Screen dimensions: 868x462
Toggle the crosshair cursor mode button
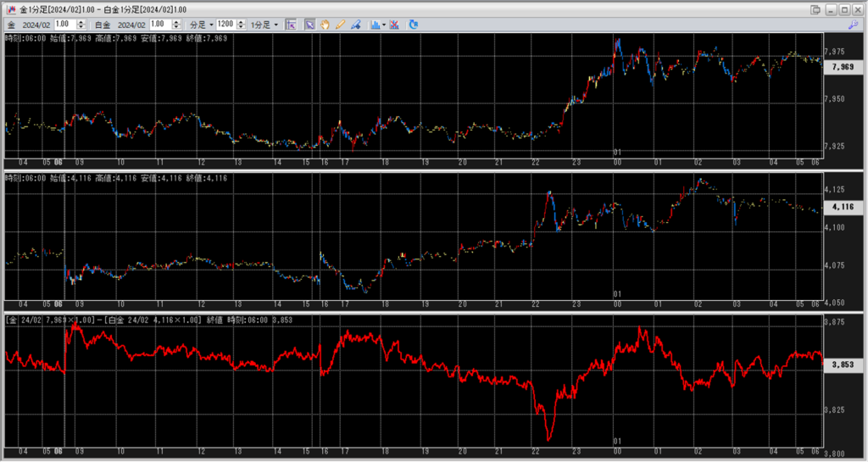click(x=291, y=25)
